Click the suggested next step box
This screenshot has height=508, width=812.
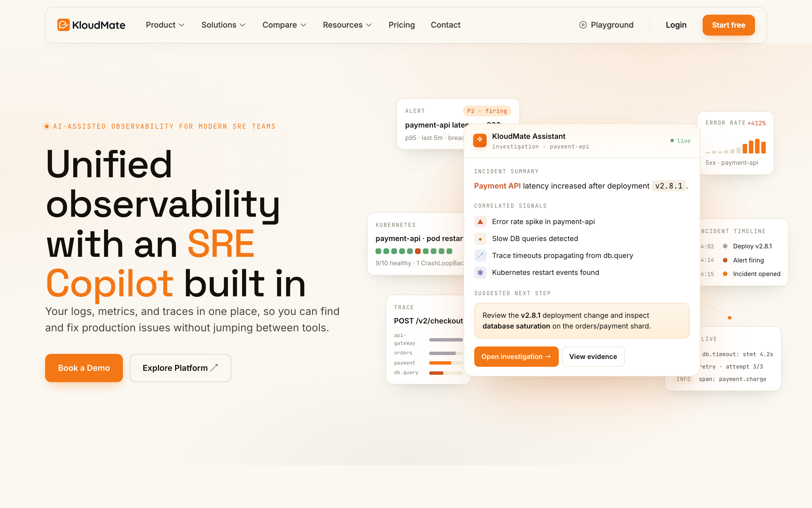click(x=581, y=321)
